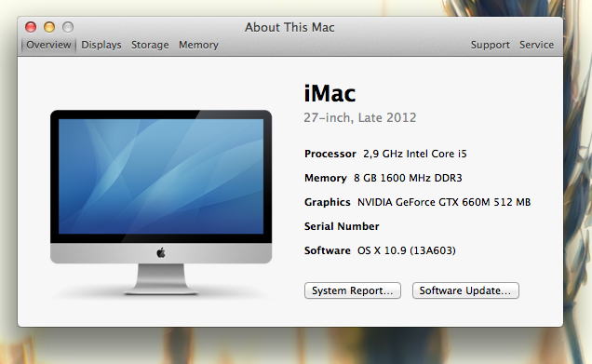This screenshot has width=592, height=364.
Task: Close the About This Mac window
Action: [31, 27]
